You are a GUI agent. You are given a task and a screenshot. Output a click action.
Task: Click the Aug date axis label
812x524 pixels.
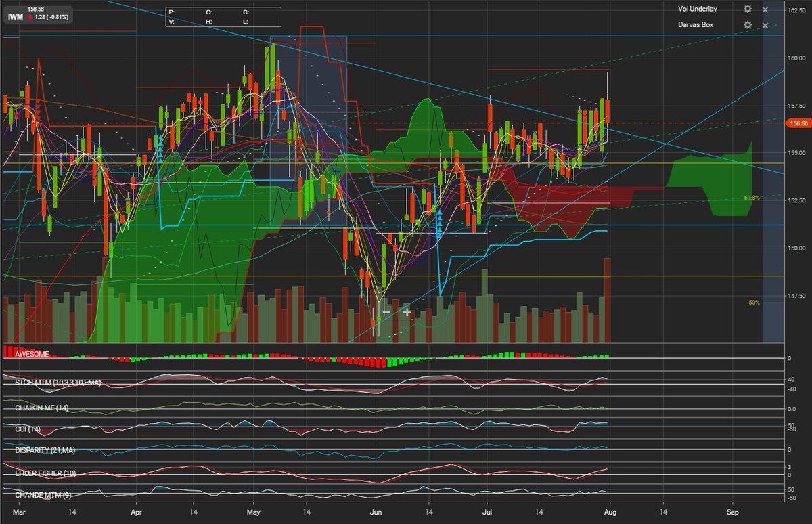tap(610, 512)
